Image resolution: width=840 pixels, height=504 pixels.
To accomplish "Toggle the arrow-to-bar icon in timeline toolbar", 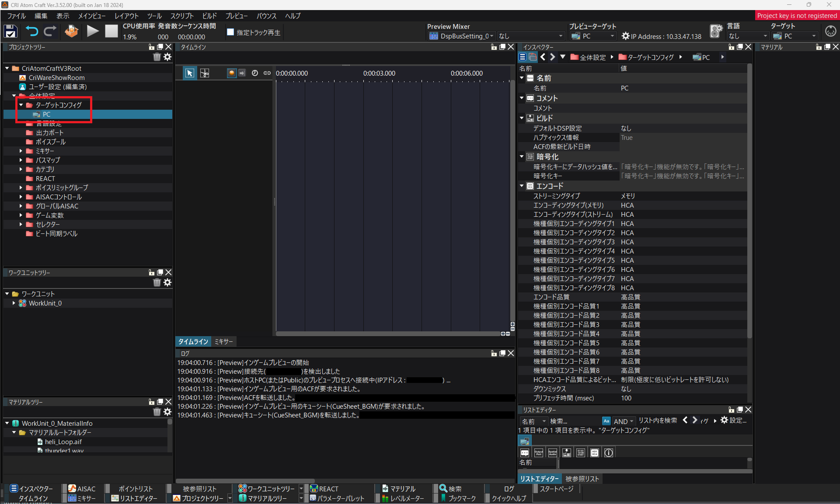I will (242, 73).
